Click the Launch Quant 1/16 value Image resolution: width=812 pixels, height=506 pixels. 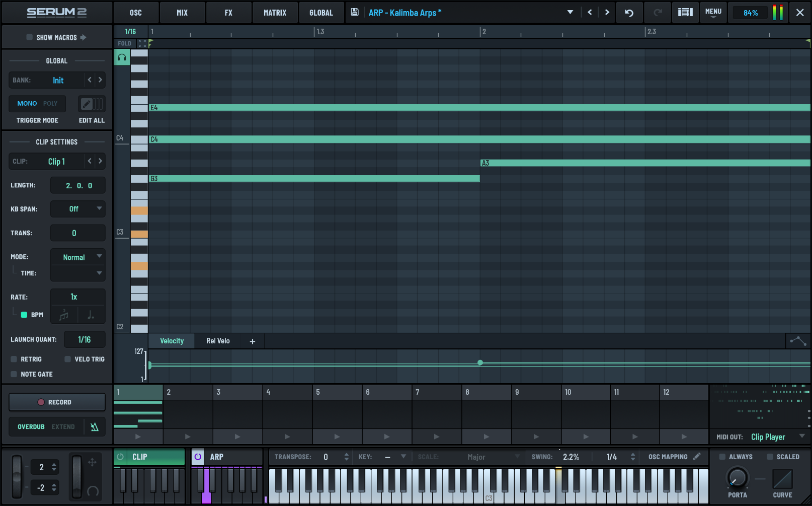(84, 340)
